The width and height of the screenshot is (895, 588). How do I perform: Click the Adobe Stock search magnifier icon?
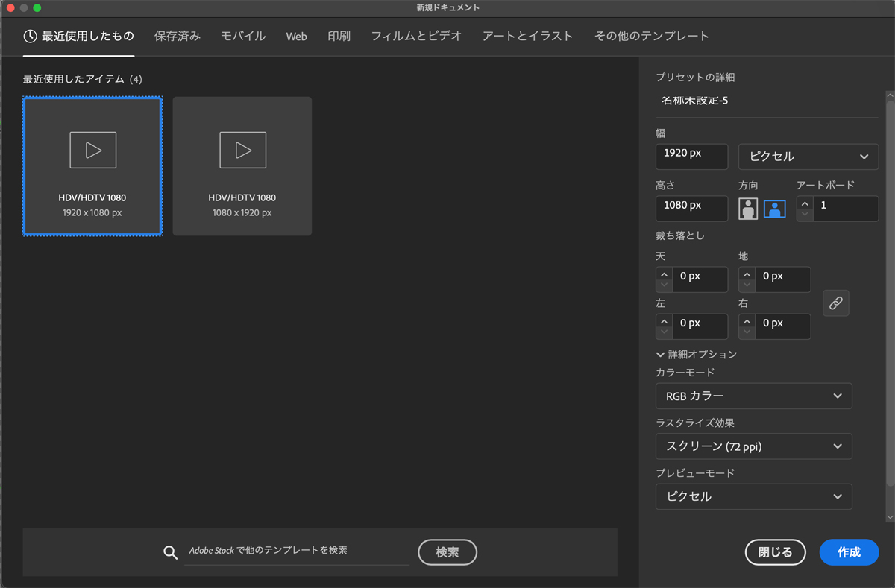click(171, 552)
